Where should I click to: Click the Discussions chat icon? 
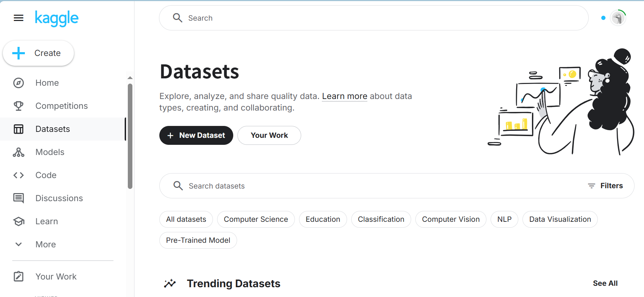(19, 198)
